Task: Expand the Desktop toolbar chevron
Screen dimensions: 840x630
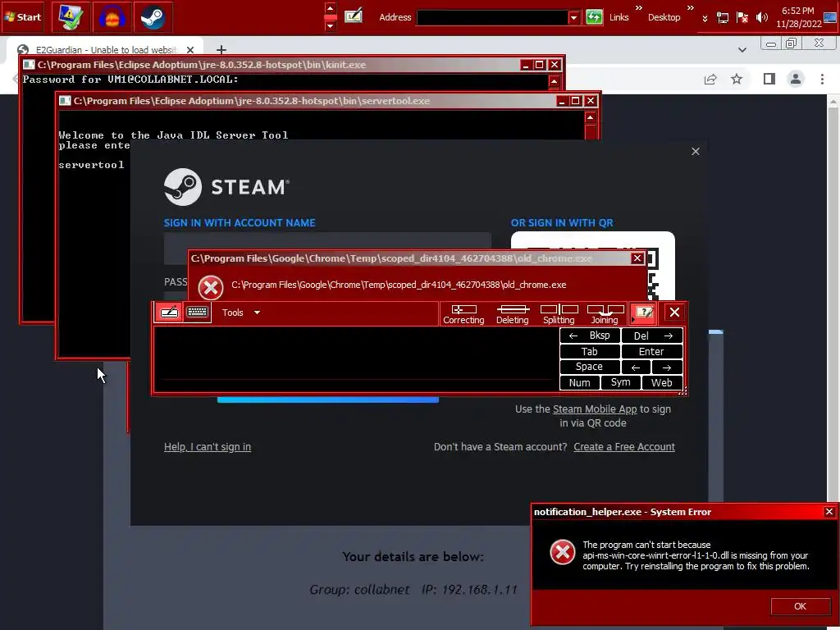Action: point(691,8)
